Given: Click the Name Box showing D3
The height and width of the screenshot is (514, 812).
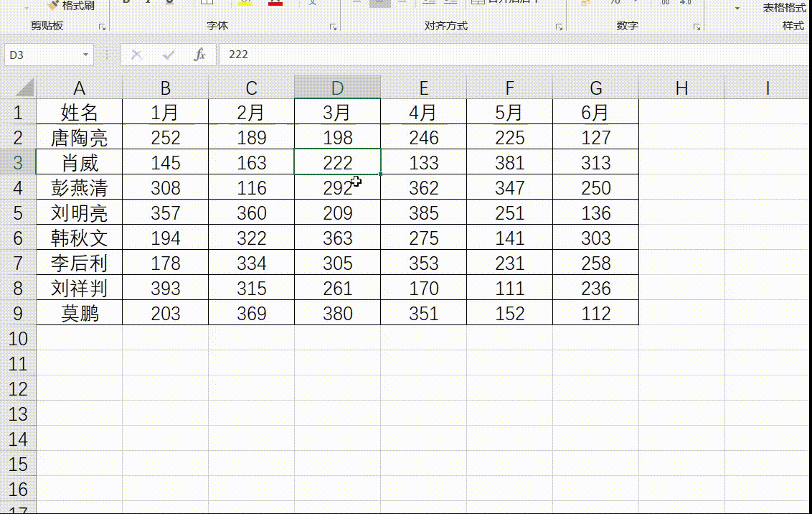Looking at the screenshot, I should 42,55.
